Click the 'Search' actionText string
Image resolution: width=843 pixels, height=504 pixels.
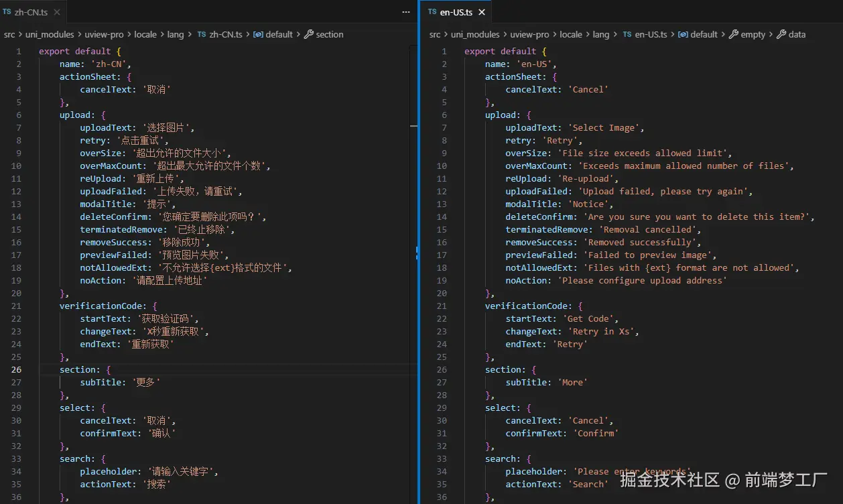tap(588, 484)
